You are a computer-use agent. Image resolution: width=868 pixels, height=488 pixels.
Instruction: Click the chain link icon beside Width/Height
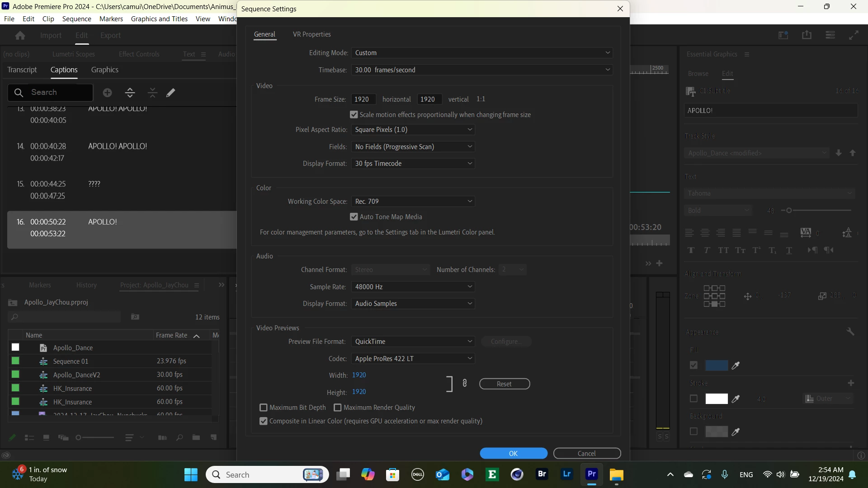[x=464, y=383]
